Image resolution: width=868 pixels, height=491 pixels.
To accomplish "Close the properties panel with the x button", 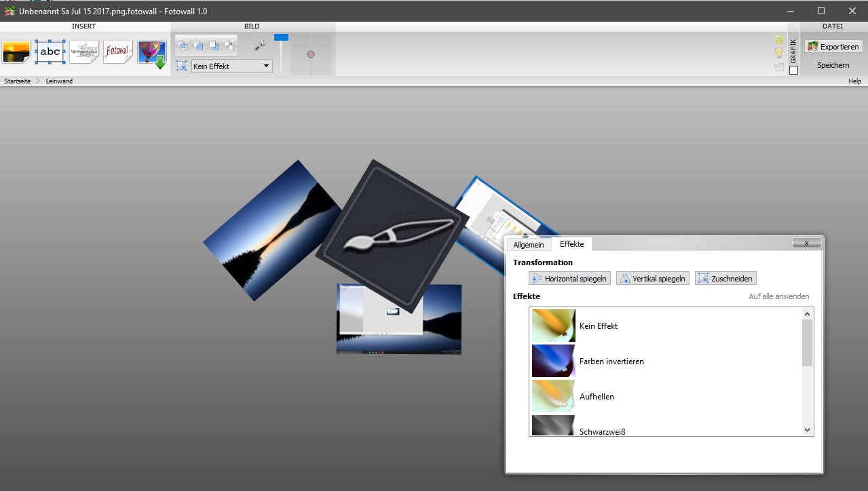I will (x=806, y=243).
